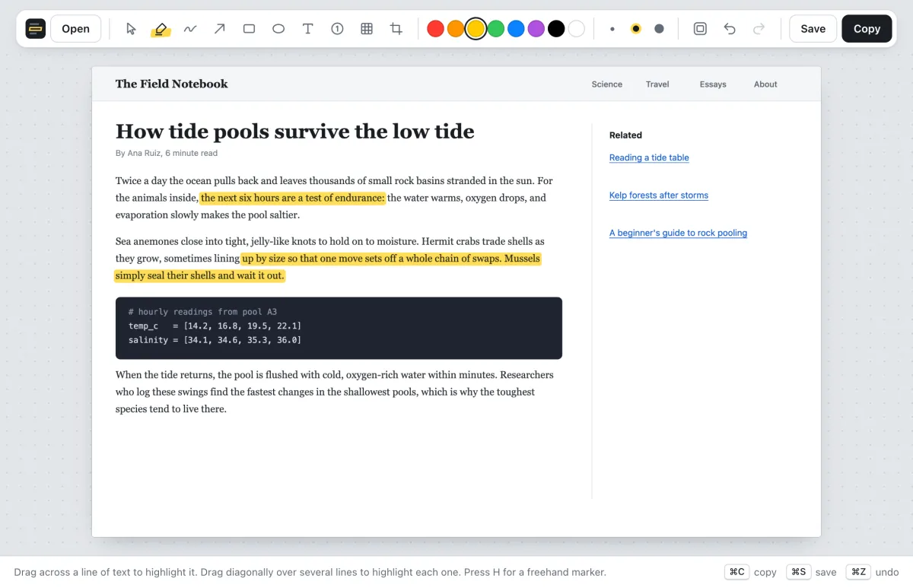Click the app logo icon
Viewport: 913px width, 588px height.
35,29
